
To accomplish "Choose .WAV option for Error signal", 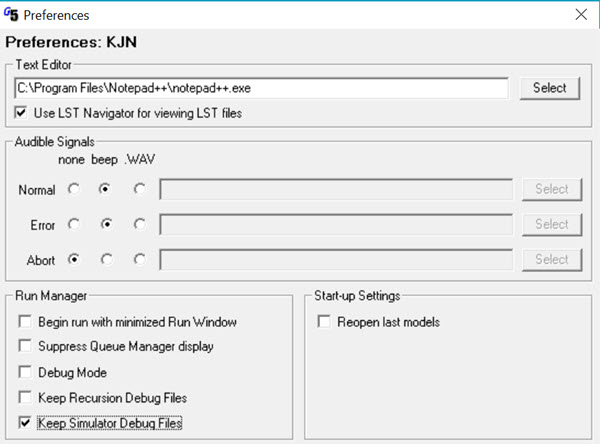I will click(x=139, y=224).
